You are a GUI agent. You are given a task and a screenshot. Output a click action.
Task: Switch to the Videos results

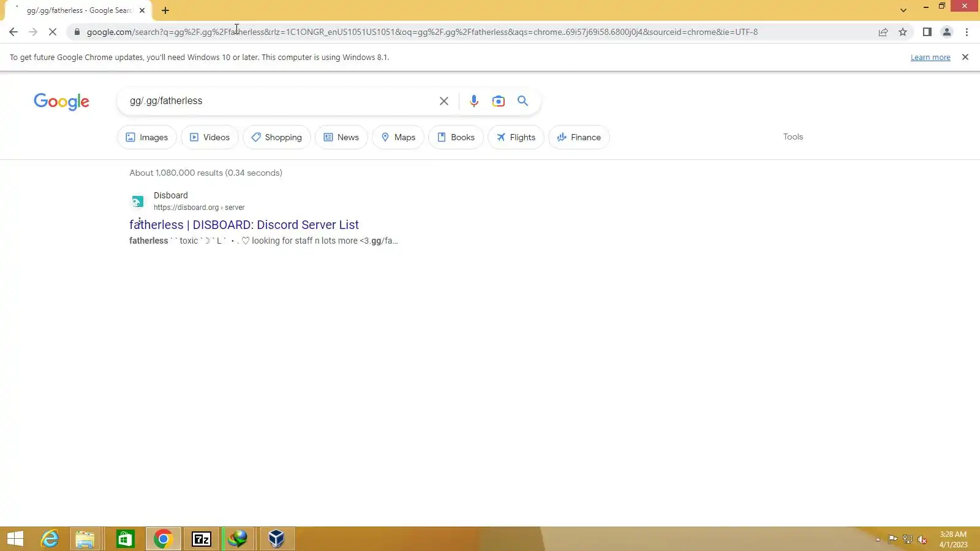tap(209, 137)
